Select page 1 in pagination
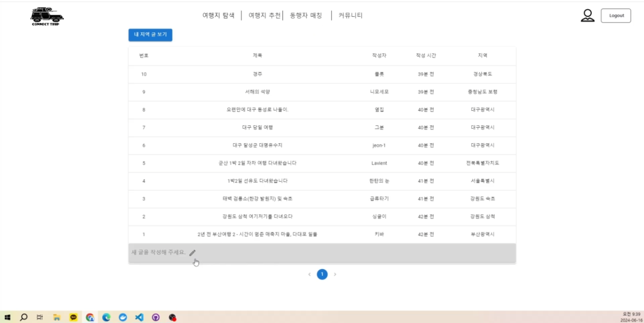The width and height of the screenshot is (644, 323). (x=322, y=275)
